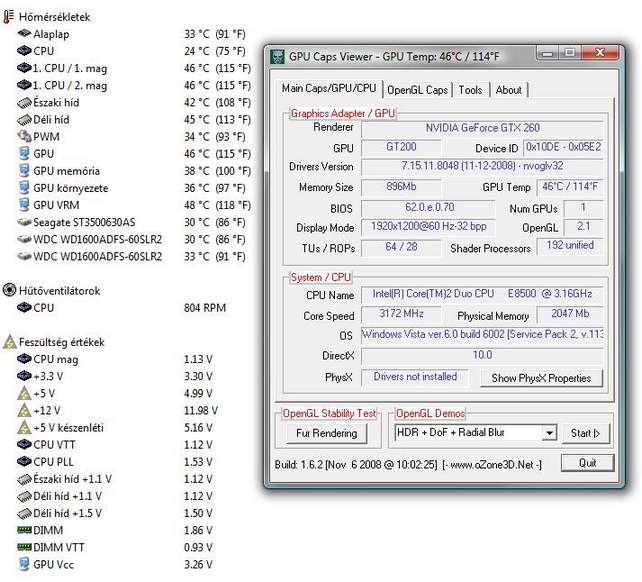This screenshot has width=642, height=582.
Task: Click the PhysX field 'Drivers not installed'
Action: click(415, 377)
